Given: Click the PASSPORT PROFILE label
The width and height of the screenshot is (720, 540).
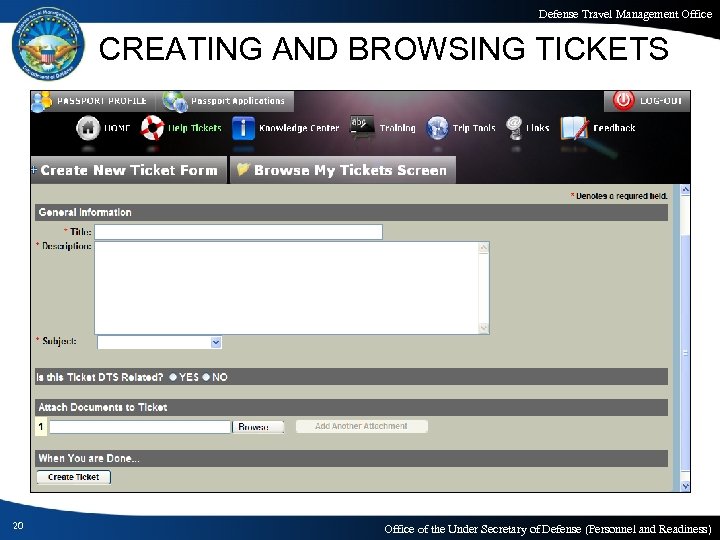Looking at the screenshot, I should 102,101.
